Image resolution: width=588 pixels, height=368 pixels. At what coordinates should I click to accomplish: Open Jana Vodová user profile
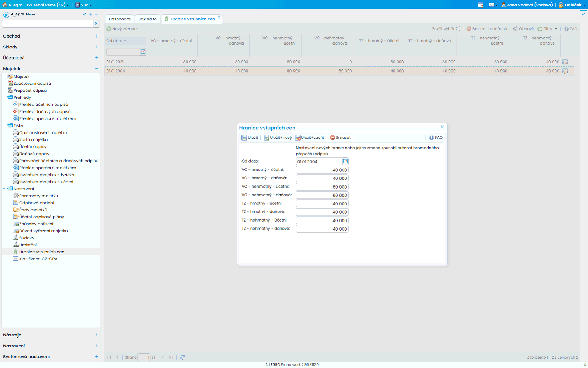(527, 5)
